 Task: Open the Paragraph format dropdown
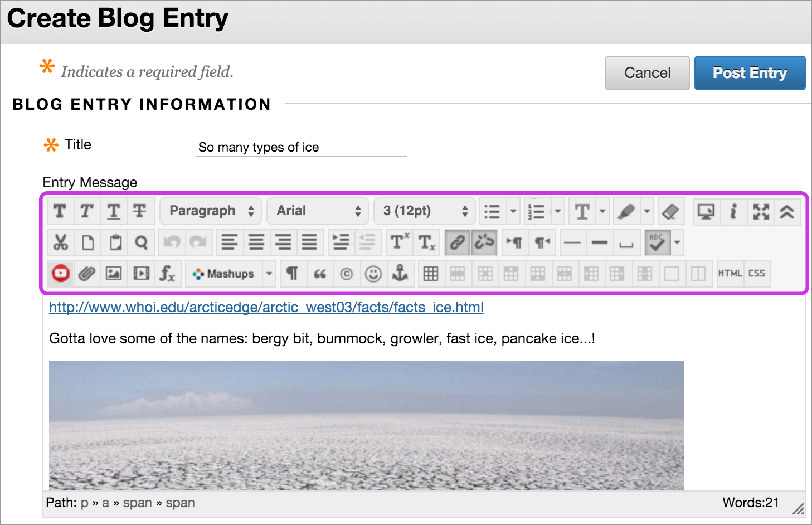211,211
